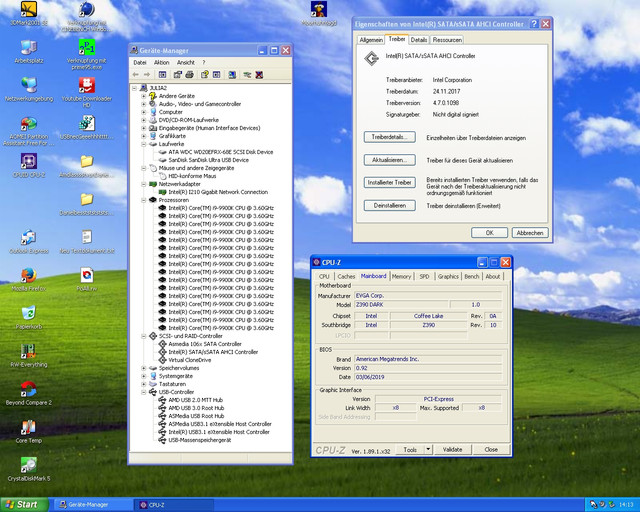Screen dimensions: 640x512
Task: Click the Installierter Treiber button
Action: 389,183
